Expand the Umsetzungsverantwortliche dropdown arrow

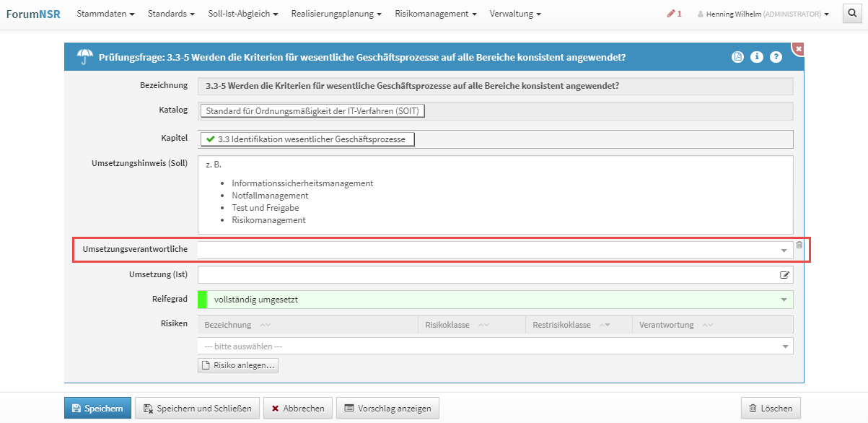click(x=784, y=250)
